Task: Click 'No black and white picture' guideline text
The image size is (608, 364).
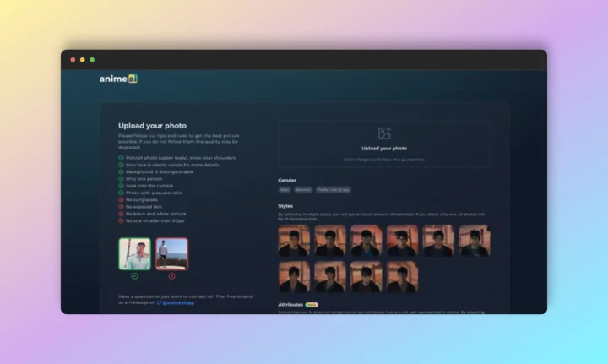Action: [x=156, y=214]
